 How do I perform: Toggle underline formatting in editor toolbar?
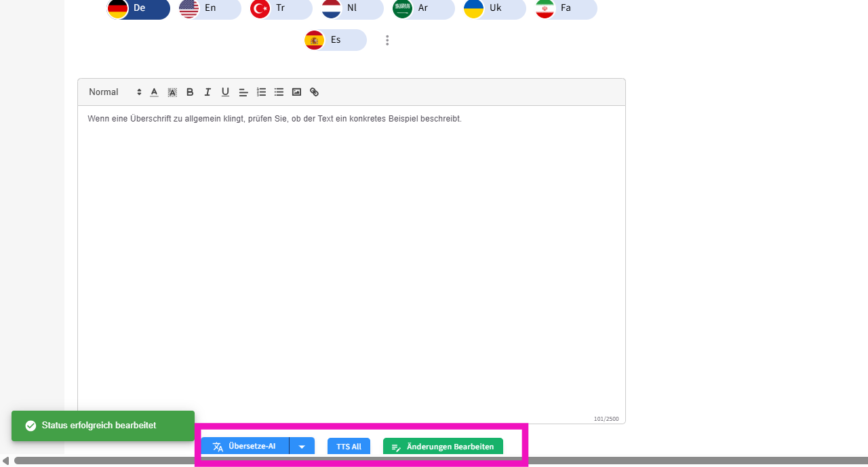(225, 92)
